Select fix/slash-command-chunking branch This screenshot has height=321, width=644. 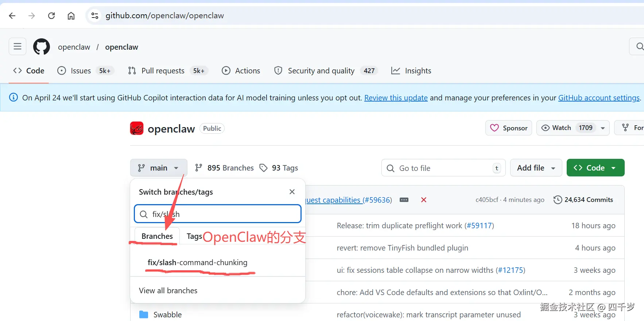coord(197,263)
